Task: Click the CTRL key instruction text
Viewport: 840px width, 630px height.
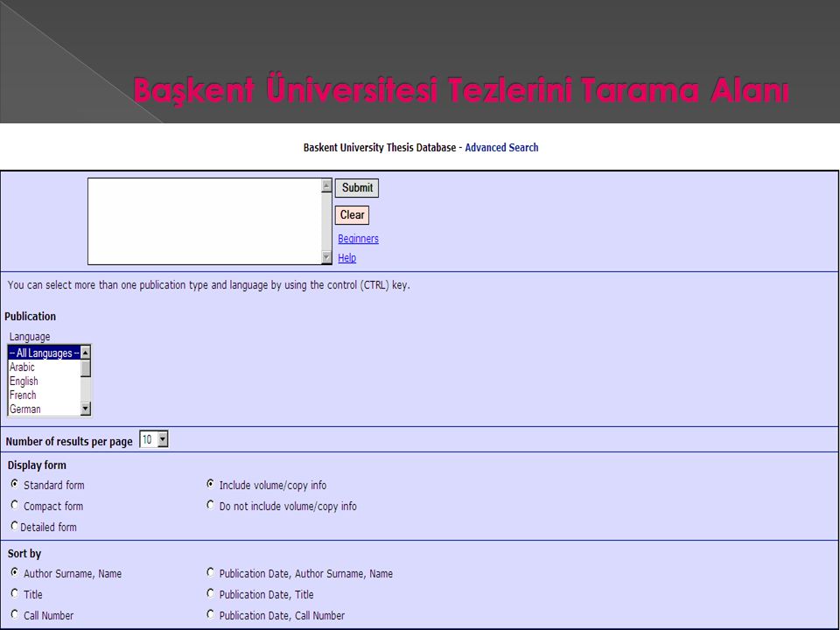Action: (x=208, y=285)
